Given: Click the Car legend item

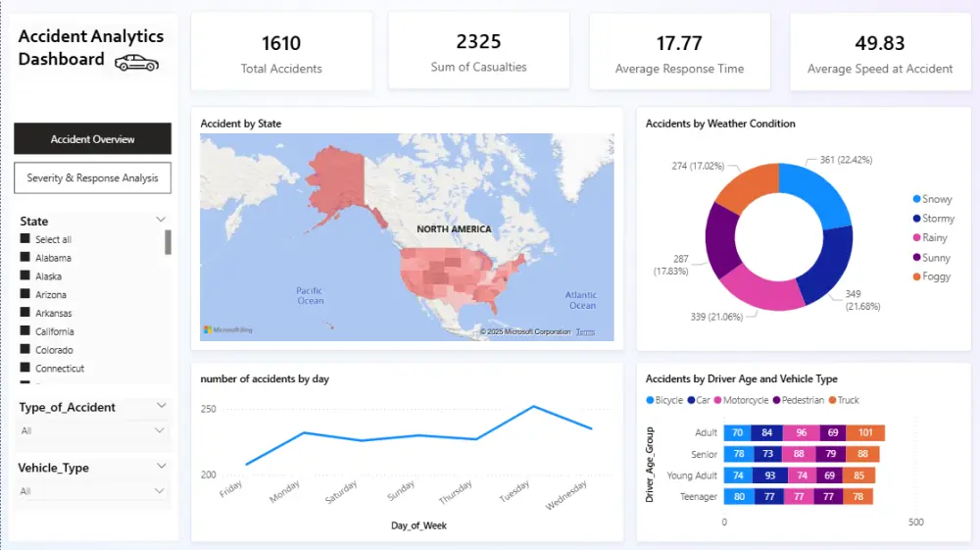Looking at the screenshot, I should click(x=699, y=400).
